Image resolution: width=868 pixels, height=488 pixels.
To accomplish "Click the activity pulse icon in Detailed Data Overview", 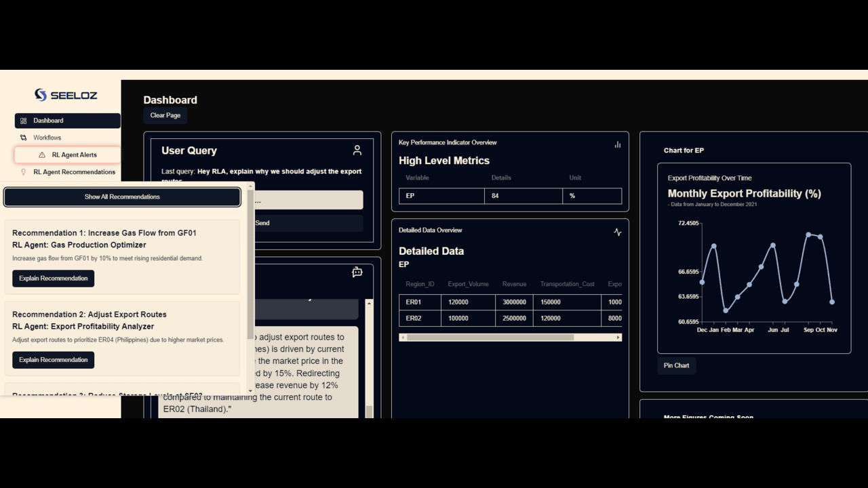I will 618,232.
